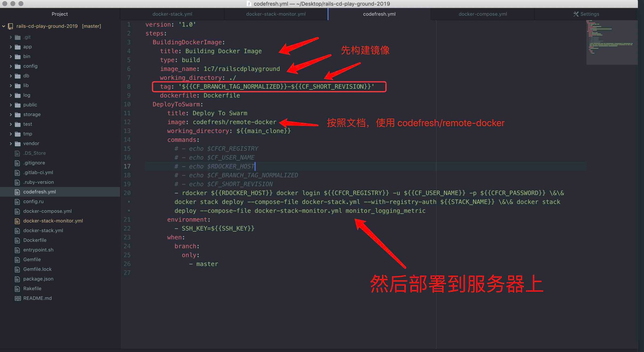
Task: Expand the config folder
Action: tap(11, 66)
